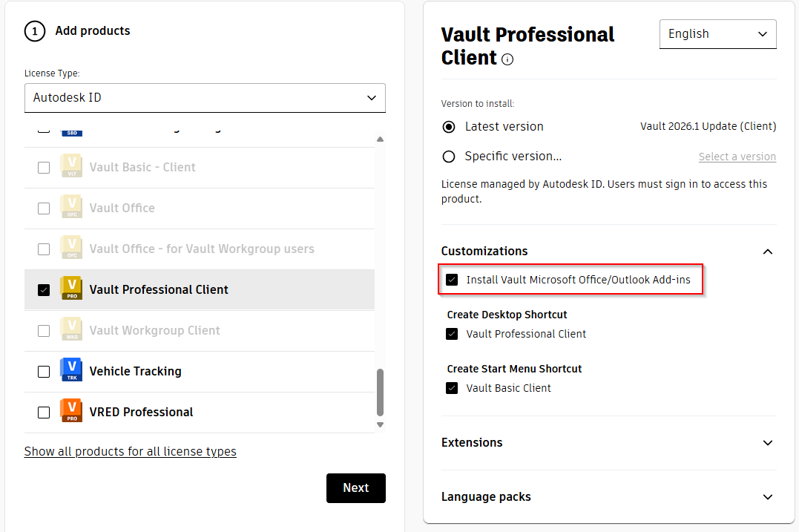Click the VRED Professional product icon
Image resolution: width=799 pixels, height=532 pixels.
click(x=71, y=412)
